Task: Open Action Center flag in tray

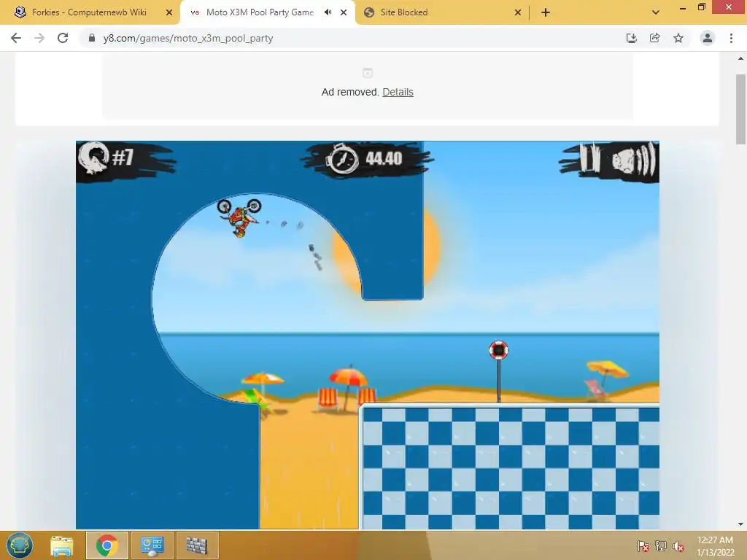Action: tap(643, 546)
